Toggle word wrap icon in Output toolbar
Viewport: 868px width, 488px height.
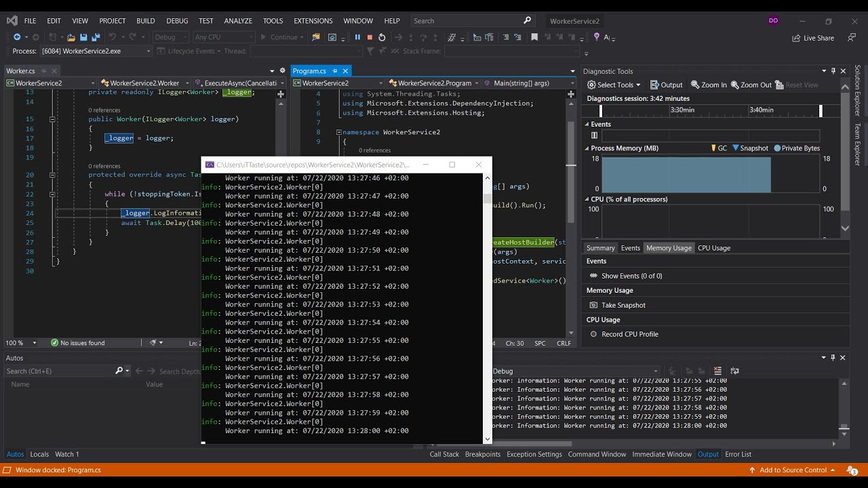click(x=734, y=371)
